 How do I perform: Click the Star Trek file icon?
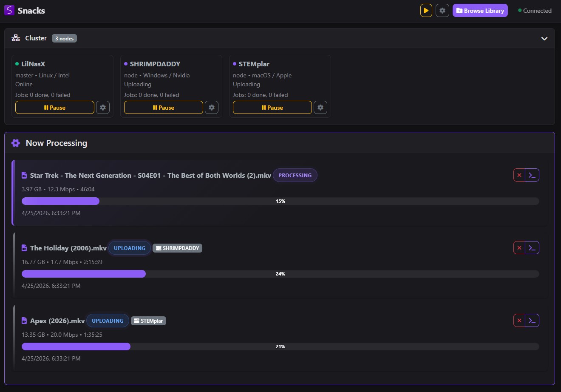[x=24, y=175]
